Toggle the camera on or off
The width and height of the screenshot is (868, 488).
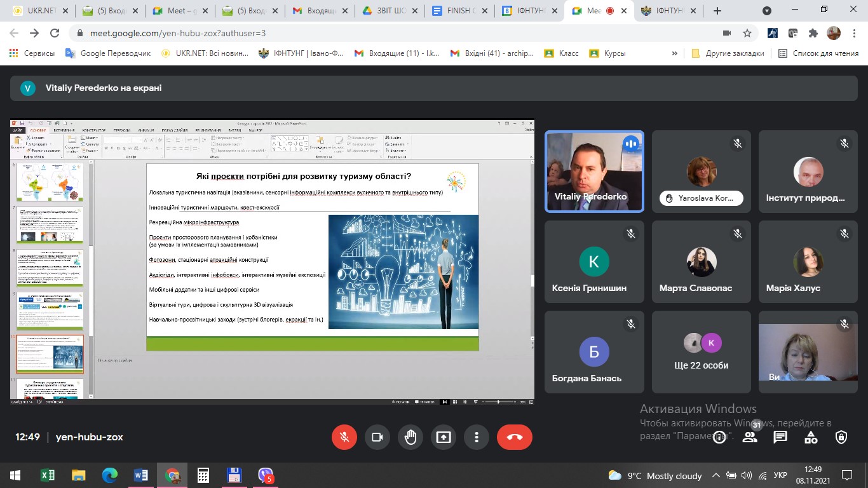click(377, 437)
